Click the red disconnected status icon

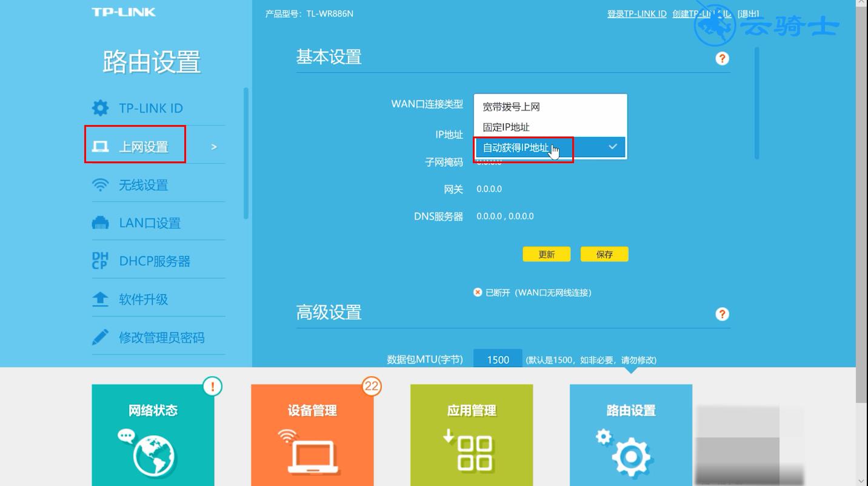pyautogui.click(x=478, y=292)
